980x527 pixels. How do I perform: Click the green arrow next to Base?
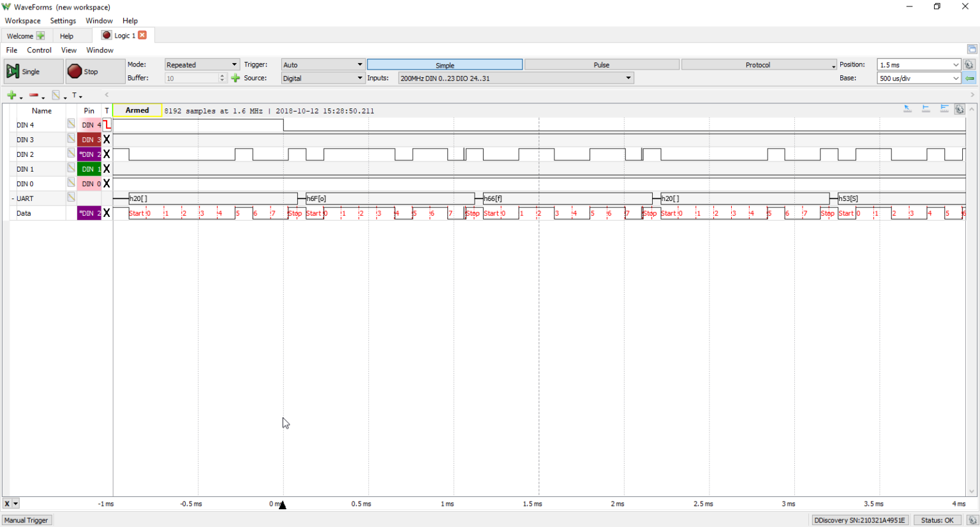point(969,78)
